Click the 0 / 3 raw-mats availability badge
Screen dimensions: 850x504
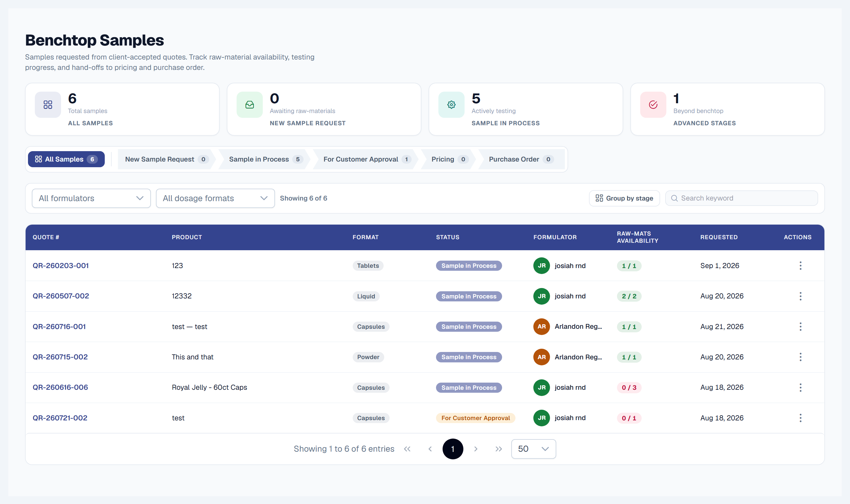629,387
